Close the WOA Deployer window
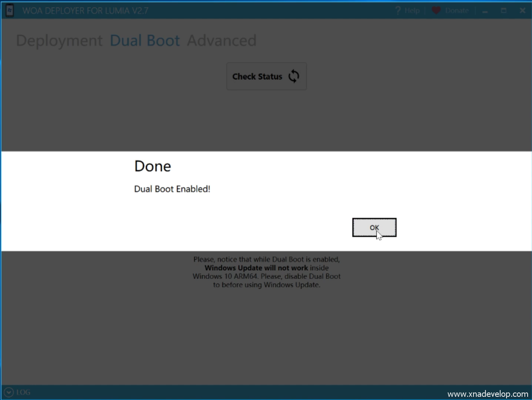Screen dimensions: 532x400 (522, 11)
